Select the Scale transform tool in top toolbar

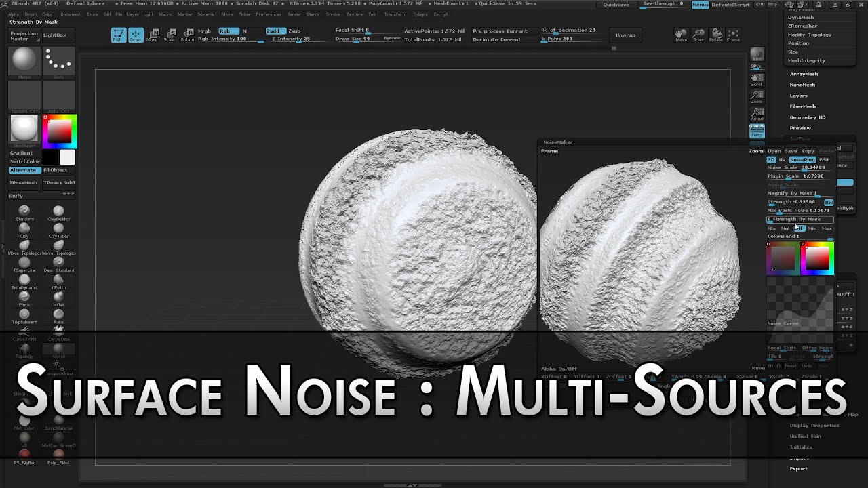[170, 35]
